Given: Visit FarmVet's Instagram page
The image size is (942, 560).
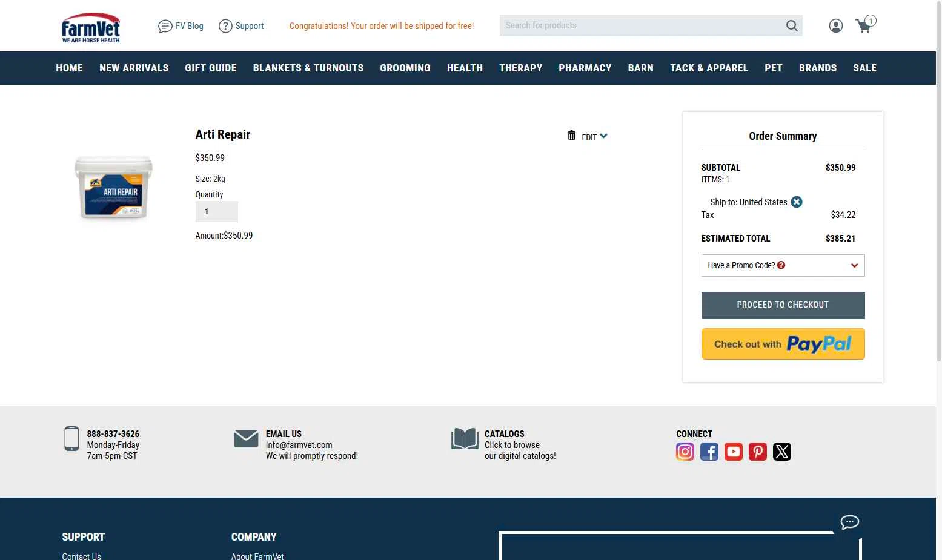Looking at the screenshot, I should click(685, 452).
